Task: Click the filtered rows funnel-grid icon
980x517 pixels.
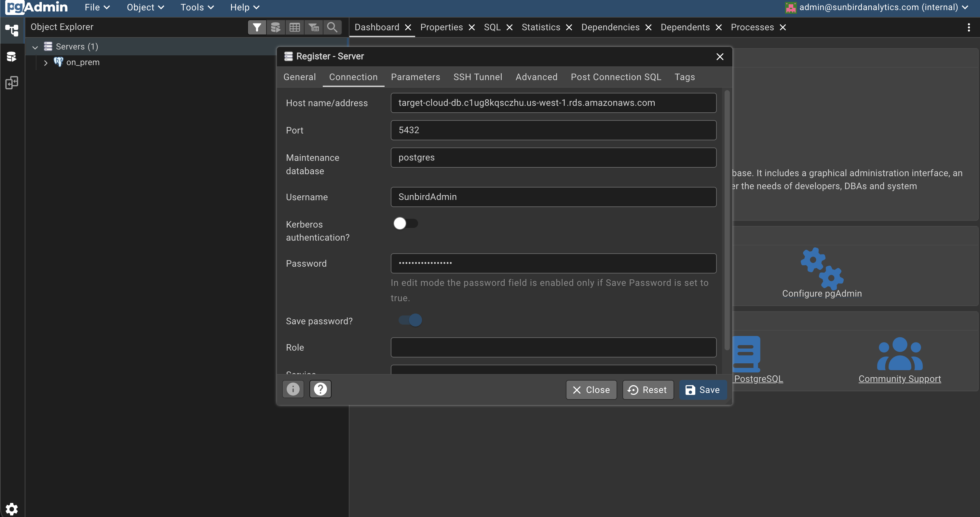Action: [313, 27]
